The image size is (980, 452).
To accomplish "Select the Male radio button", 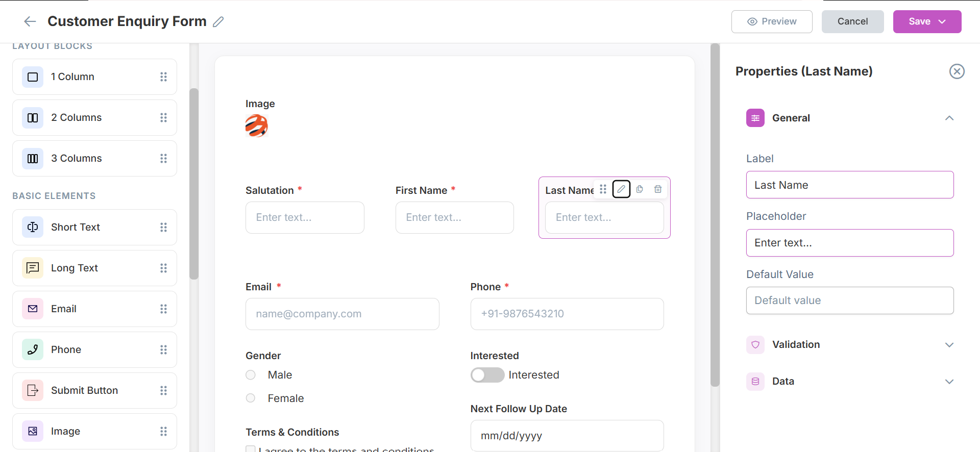I will click(251, 375).
